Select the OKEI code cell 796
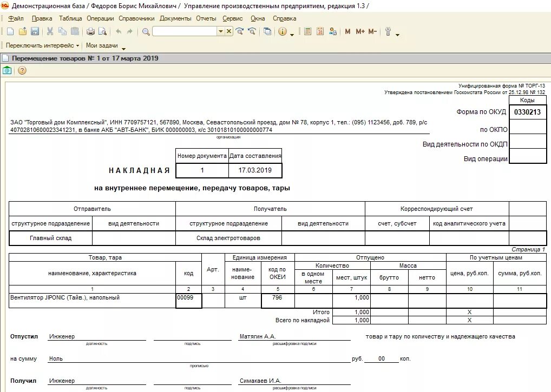 tap(278, 301)
